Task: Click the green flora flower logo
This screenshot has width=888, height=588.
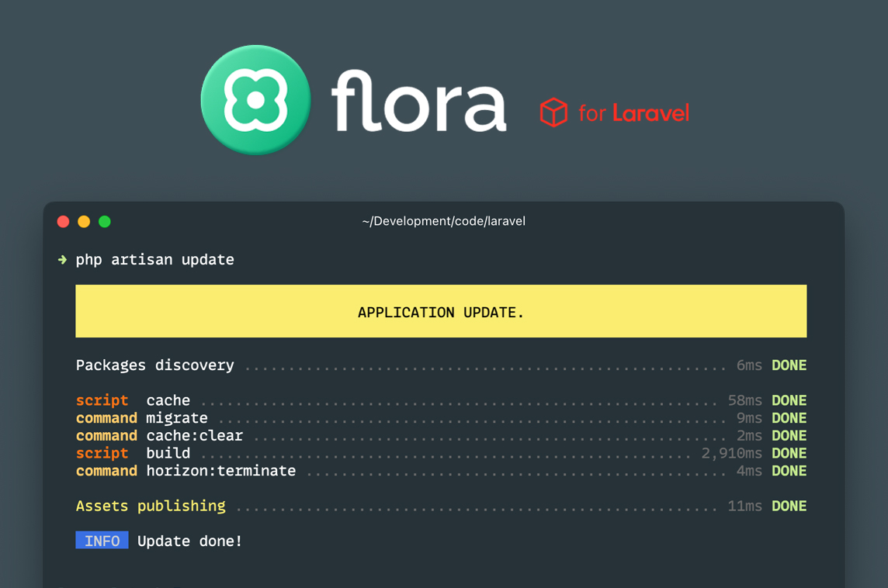Action: pos(256,99)
